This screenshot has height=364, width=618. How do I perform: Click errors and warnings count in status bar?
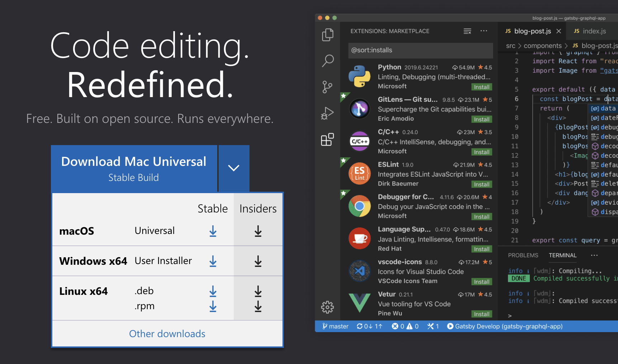(405, 326)
